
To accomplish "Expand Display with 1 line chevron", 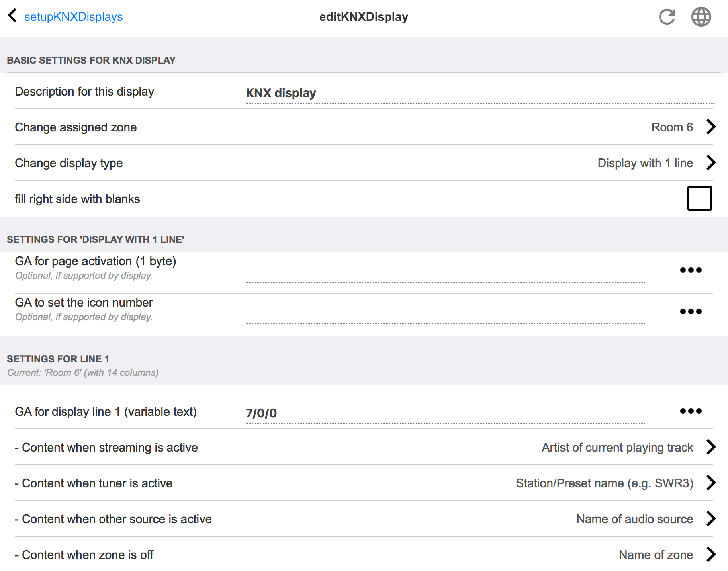I will (711, 163).
